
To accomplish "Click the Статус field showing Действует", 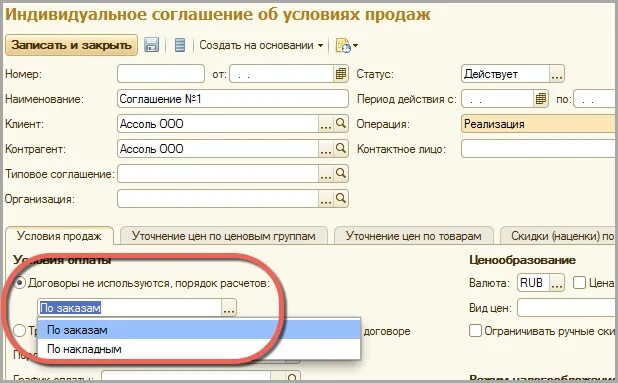I will [x=505, y=74].
